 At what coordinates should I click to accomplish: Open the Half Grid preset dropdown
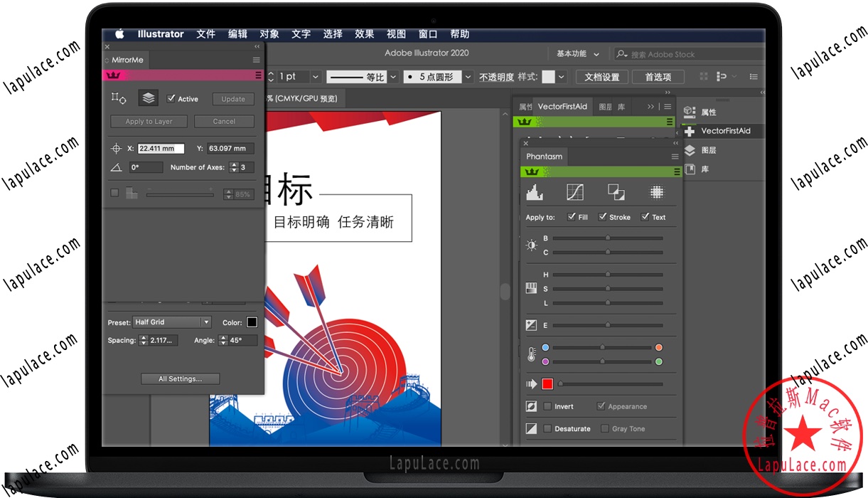point(172,322)
